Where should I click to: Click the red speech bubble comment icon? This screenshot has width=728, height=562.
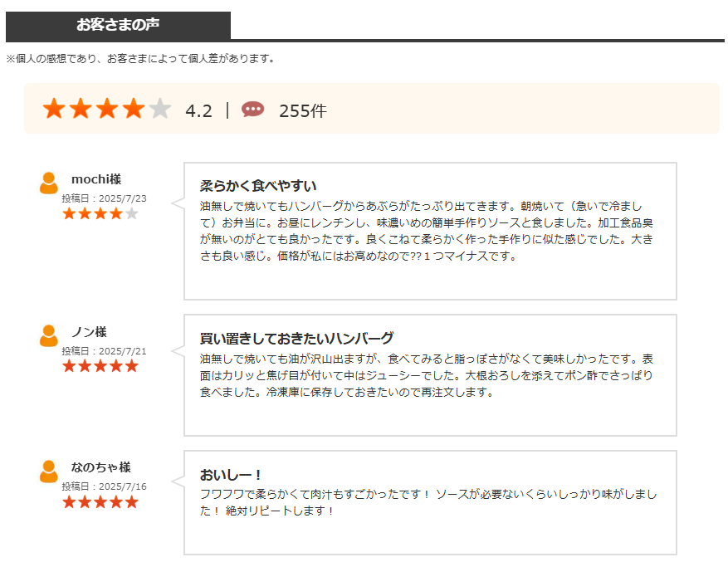tap(252, 110)
